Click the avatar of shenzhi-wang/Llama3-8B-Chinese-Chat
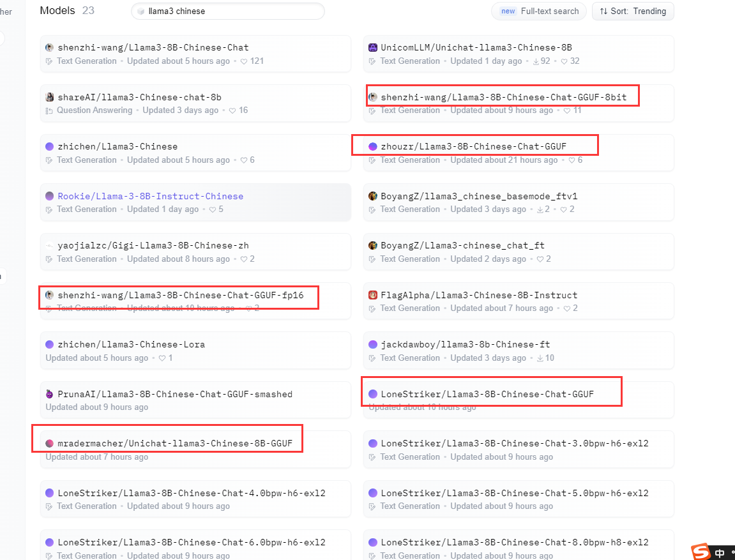735x560 pixels. pos(49,47)
